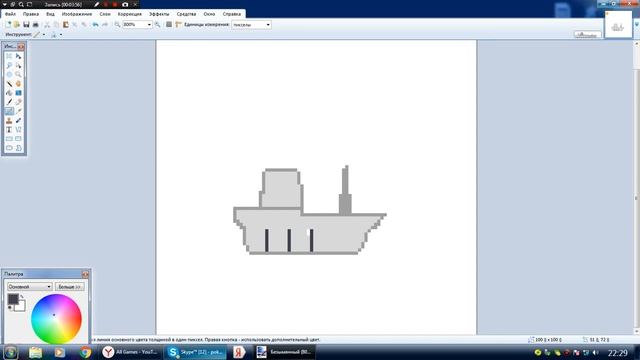The height and width of the screenshot is (360, 640).
Task: Click the secondary white color swatch
Action: (21, 307)
